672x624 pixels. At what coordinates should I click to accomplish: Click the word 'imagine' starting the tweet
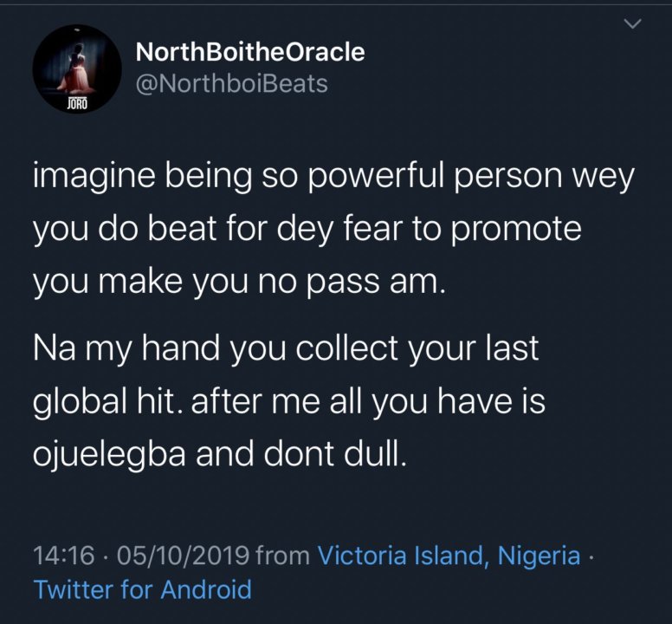[x=94, y=176]
